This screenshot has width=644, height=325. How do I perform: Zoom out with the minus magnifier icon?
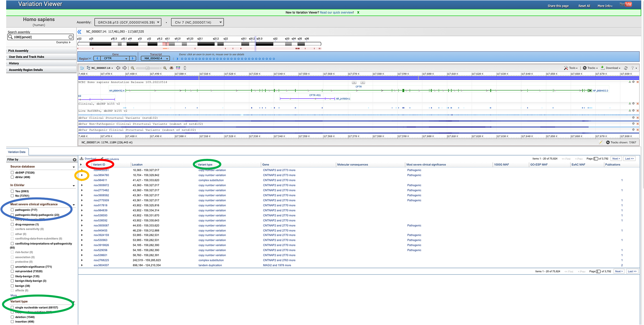[x=133, y=68]
